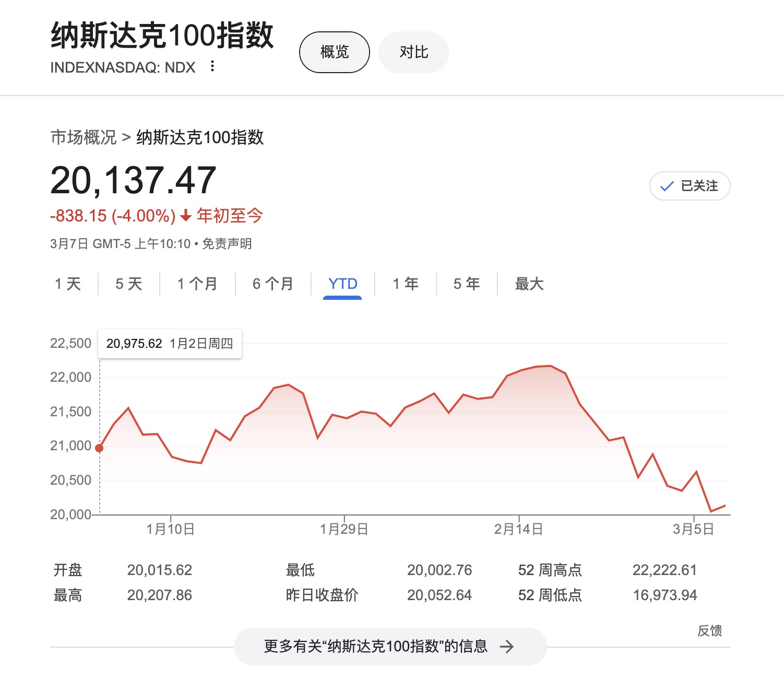This screenshot has width=784, height=679.
Task: Click the checkmark icon in 已关注 button
Action: click(x=667, y=186)
